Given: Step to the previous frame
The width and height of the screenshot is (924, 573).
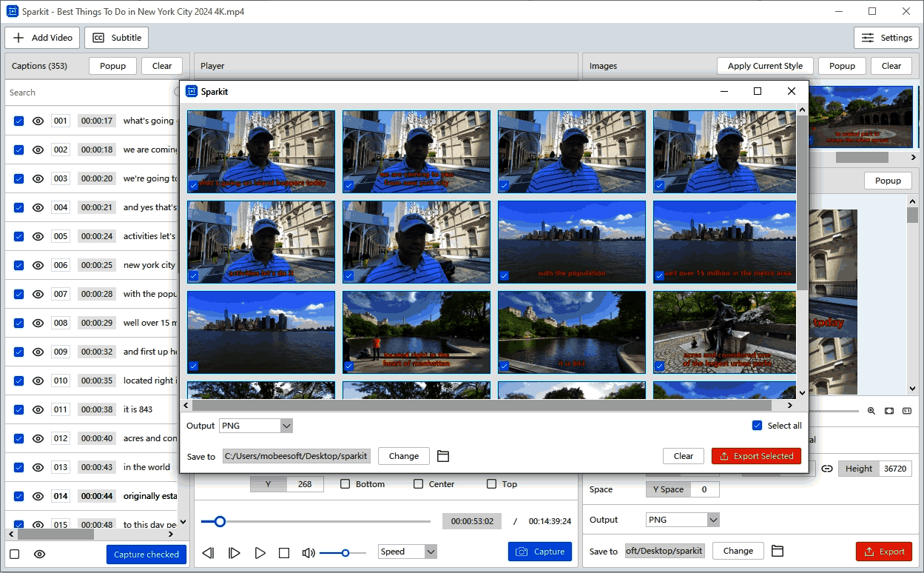Looking at the screenshot, I should (209, 552).
